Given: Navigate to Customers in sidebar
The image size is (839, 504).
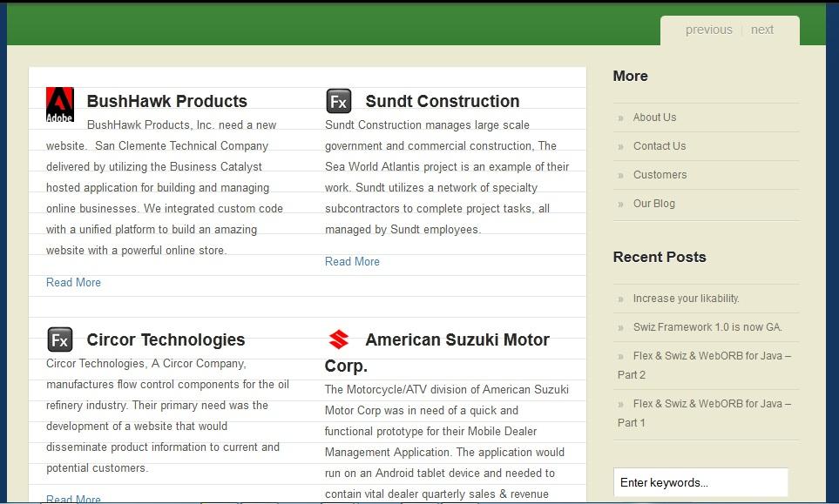Looking at the screenshot, I should [660, 175].
